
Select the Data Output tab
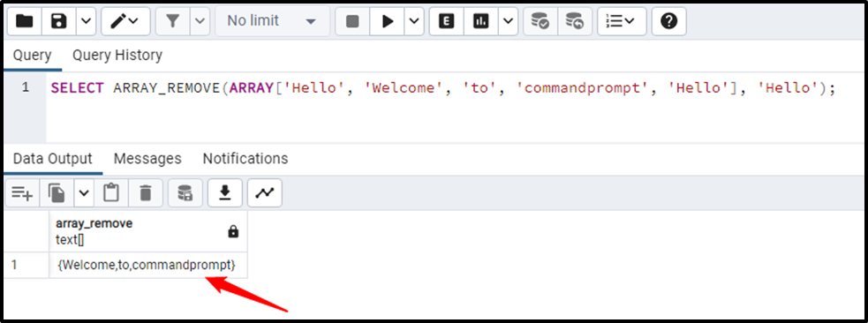point(53,159)
